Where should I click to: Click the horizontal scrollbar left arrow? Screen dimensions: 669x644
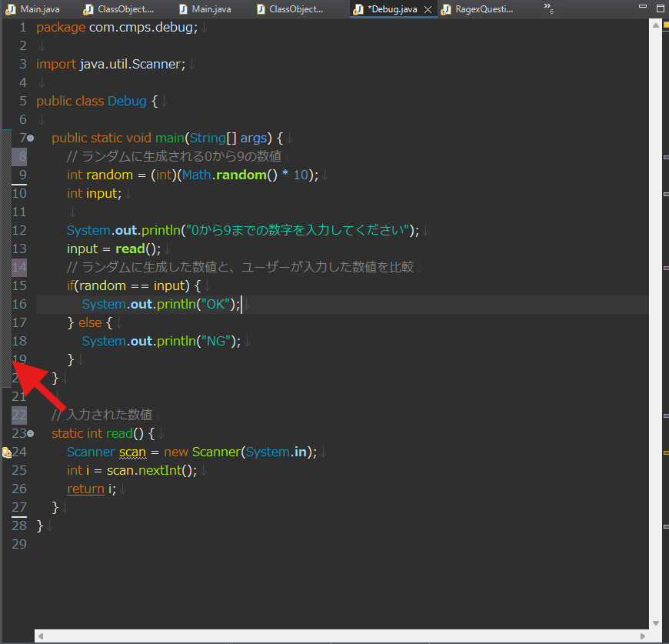click(x=41, y=636)
